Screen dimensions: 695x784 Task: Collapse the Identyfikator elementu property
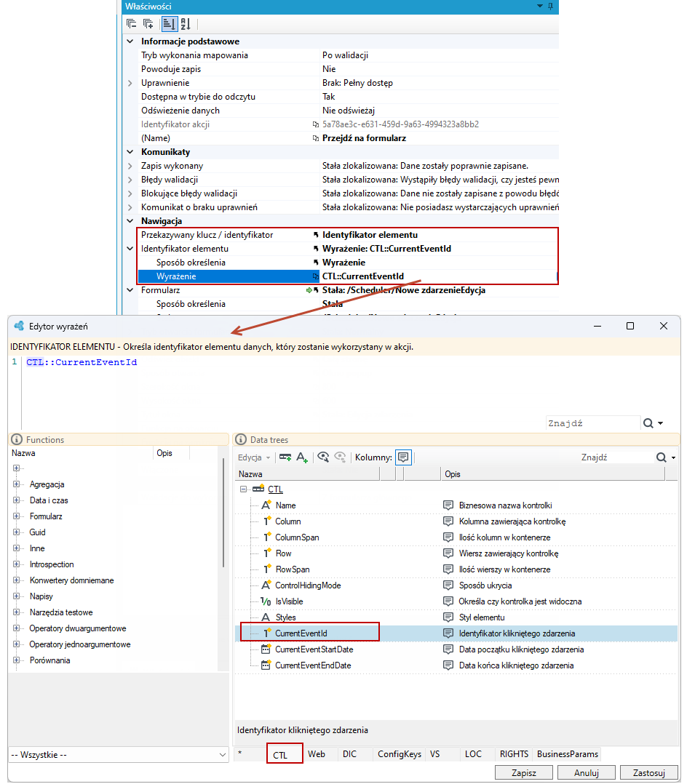[130, 249]
